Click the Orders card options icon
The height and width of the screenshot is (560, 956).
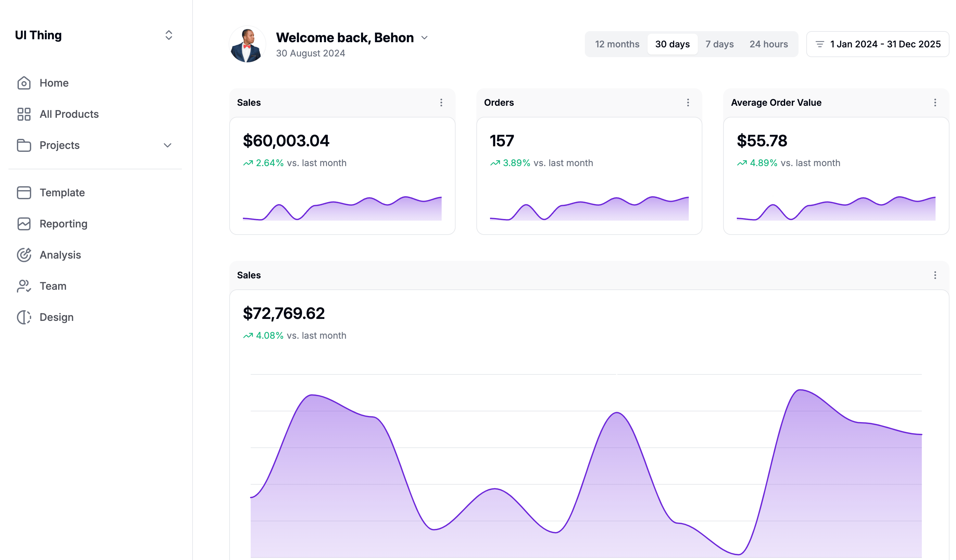[688, 103]
